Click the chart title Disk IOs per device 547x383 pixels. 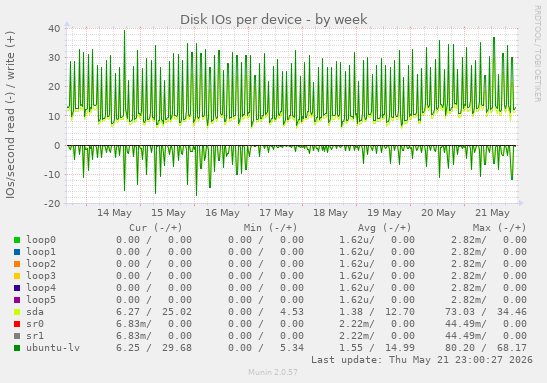[274, 20]
